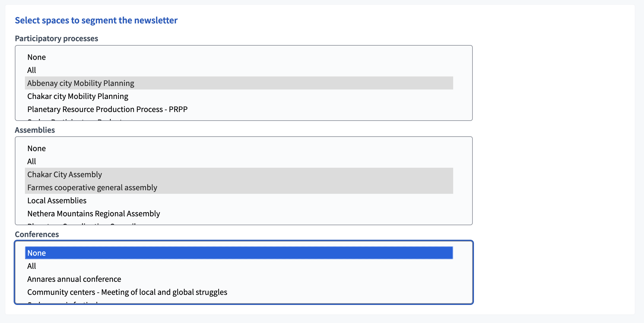
Task: Select "Local Assemblies" in Assemblies list
Action: pyautogui.click(x=57, y=200)
